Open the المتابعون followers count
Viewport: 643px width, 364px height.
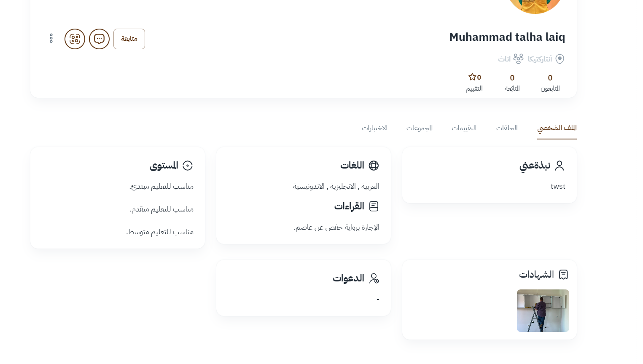click(550, 82)
